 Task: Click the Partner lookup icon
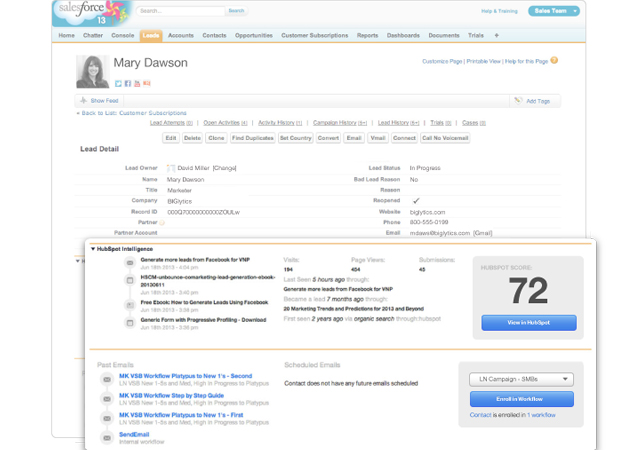[162, 223]
